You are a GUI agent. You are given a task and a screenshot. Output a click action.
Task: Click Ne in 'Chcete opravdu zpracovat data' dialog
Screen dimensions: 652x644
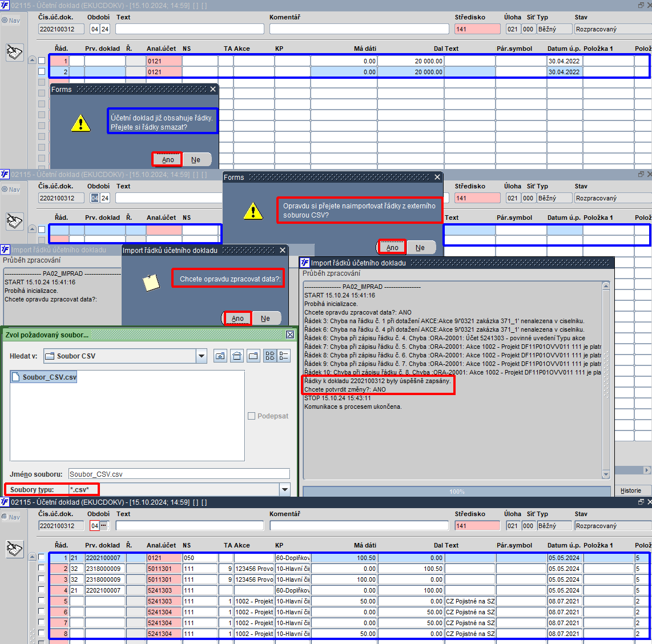click(265, 319)
